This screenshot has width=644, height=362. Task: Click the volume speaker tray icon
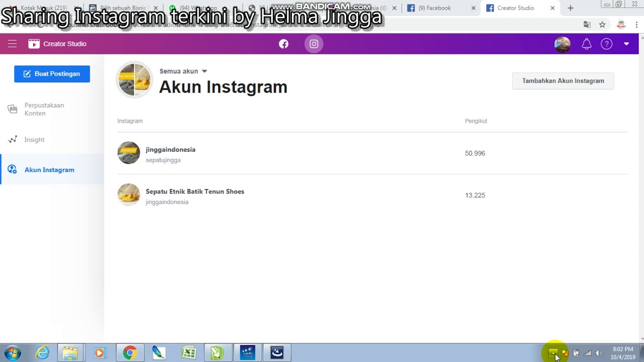pyautogui.click(x=599, y=353)
